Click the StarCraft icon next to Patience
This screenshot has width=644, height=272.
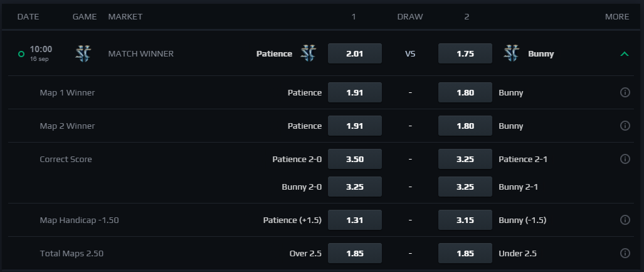pos(308,53)
